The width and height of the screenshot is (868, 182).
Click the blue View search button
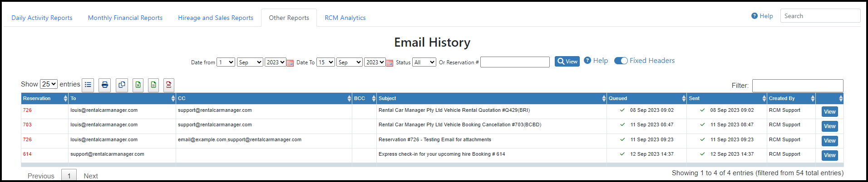point(567,62)
